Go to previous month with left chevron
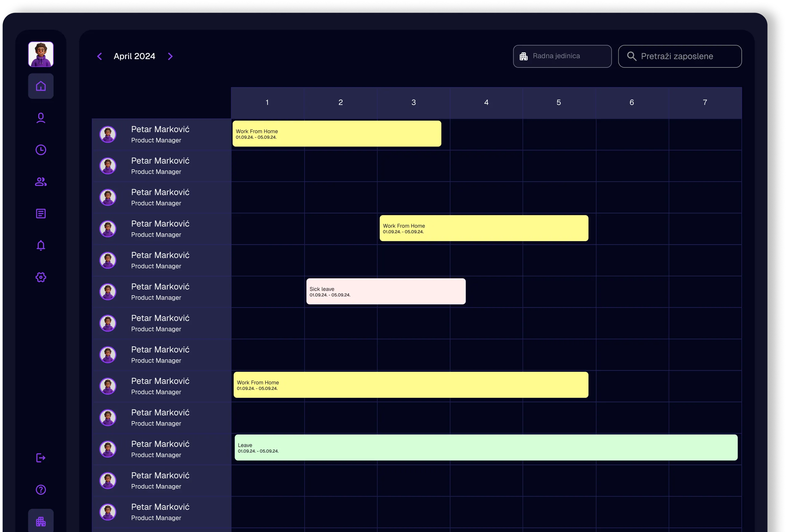 99,56
